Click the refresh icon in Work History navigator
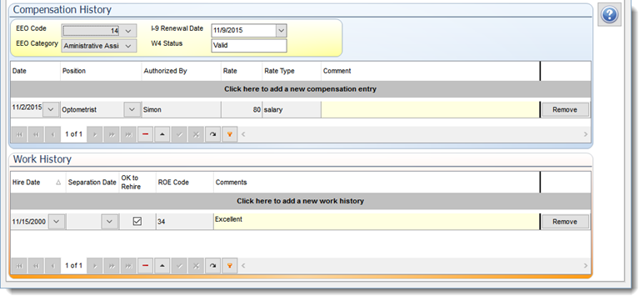 (x=212, y=266)
